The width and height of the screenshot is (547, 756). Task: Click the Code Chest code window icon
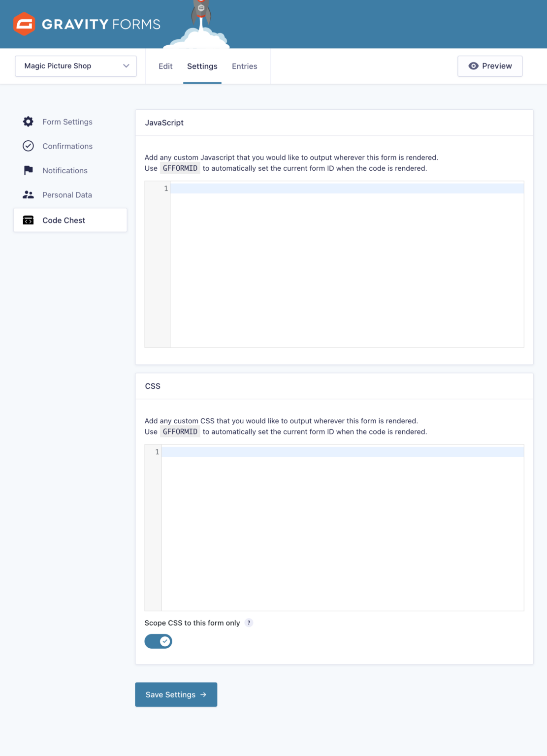point(28,220)
